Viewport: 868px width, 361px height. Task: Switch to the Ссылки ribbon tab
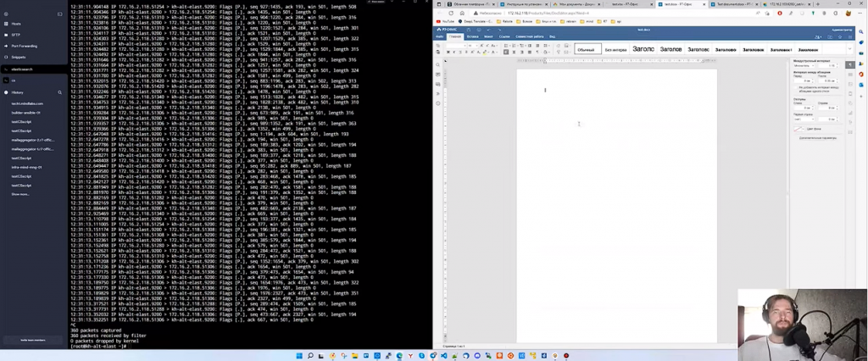coord(504,36)
